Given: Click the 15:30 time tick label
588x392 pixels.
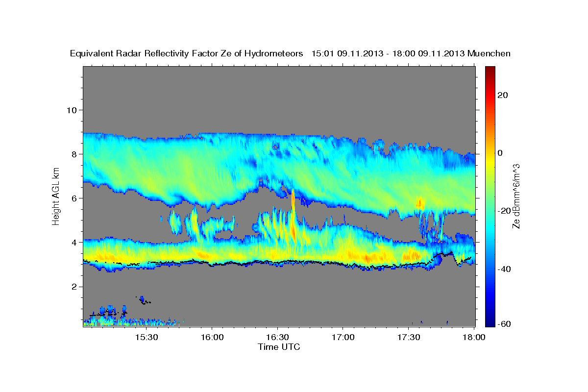Looking at the screenshot, I should tap(147, 337).
